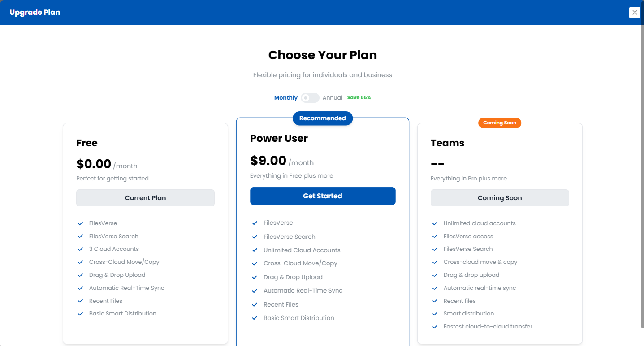Select Annual billing label

(x=333, y=98)
